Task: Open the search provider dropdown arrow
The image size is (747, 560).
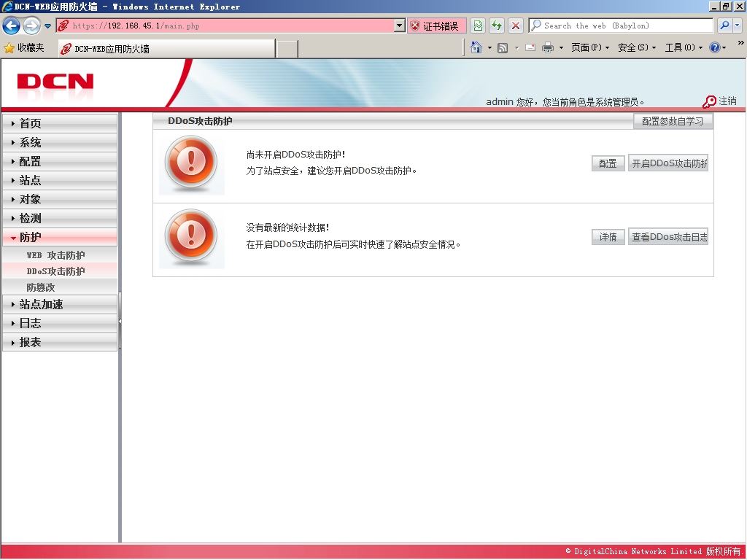Action: point(738,26)
